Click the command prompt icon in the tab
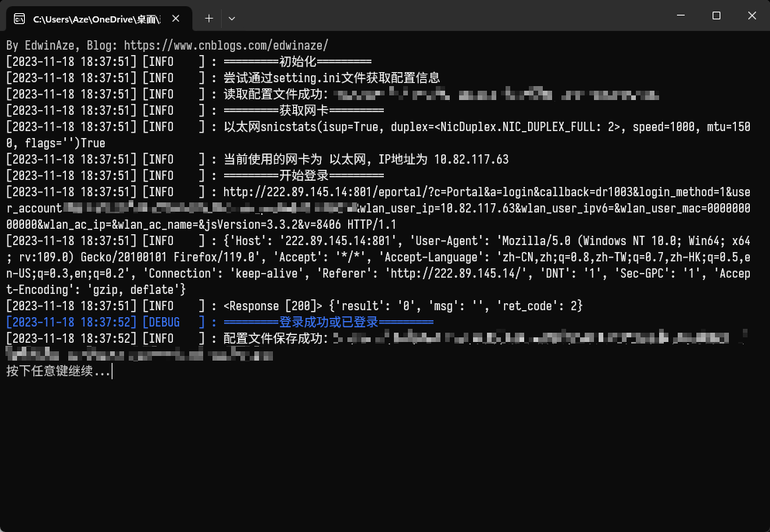Viewport: 770px width, 532px height. 19,18
